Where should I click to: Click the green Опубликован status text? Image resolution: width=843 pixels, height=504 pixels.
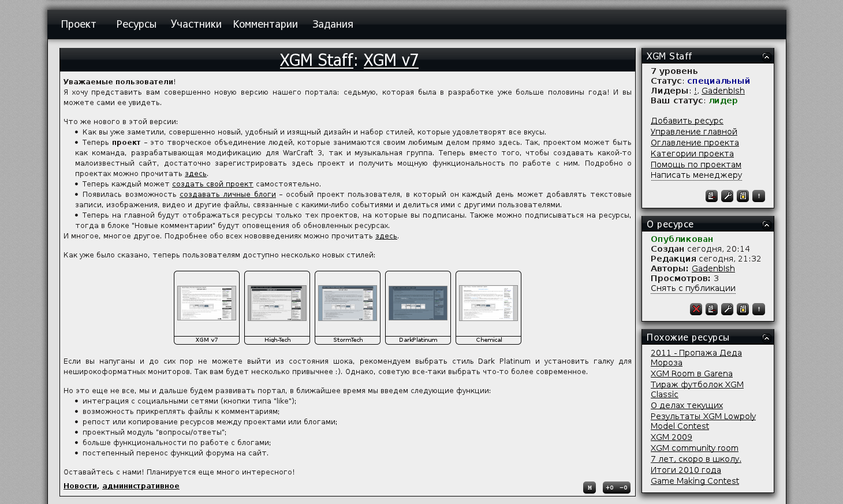tap(682, 239)
